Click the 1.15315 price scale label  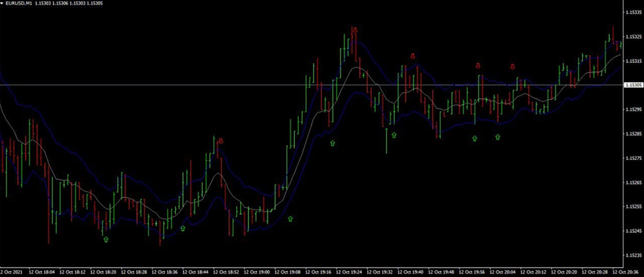[x=633, y=61]
